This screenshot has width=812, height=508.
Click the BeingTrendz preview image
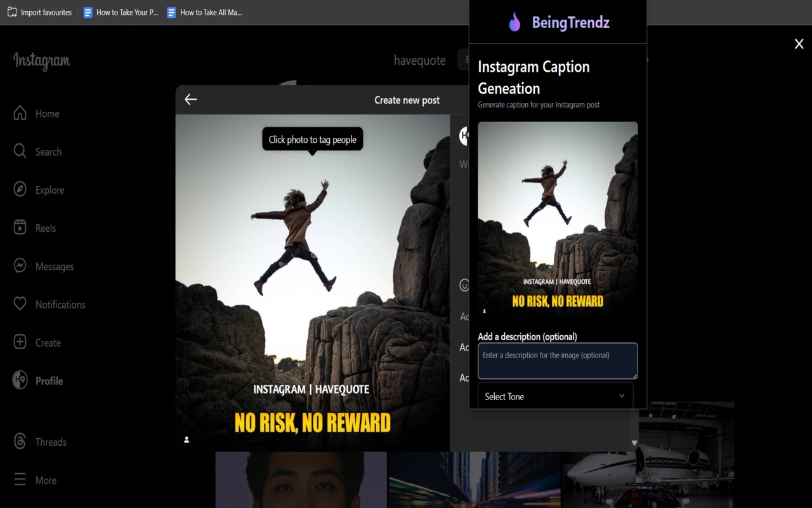[558, 221]
